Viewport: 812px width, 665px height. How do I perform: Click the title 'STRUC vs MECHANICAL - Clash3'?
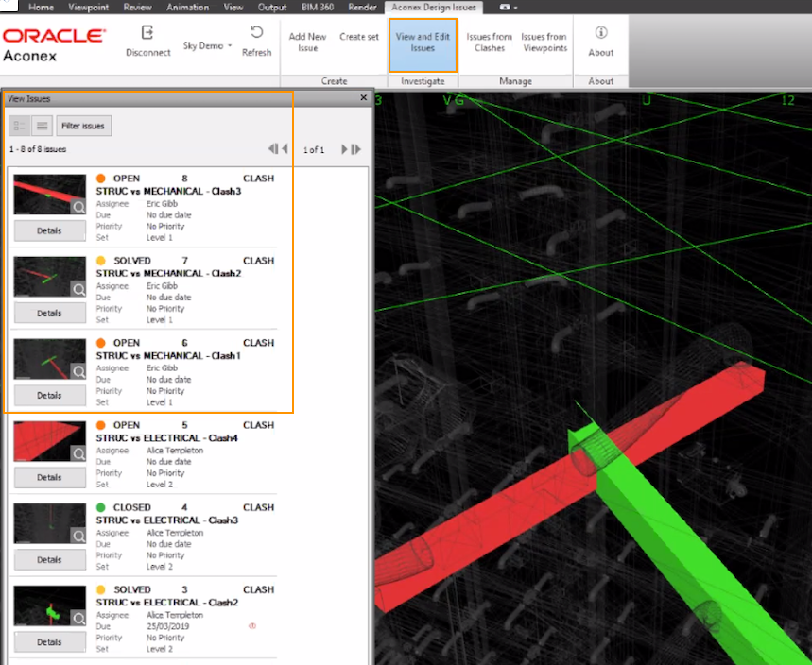click(x=168, y=192)
